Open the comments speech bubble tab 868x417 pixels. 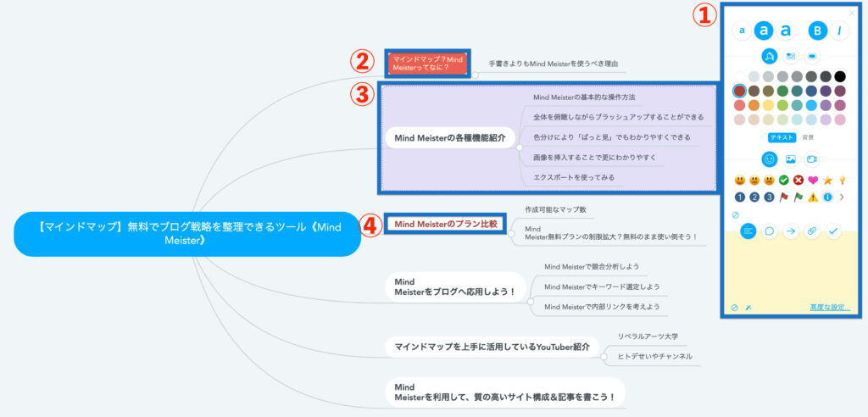tap(770, 231)
